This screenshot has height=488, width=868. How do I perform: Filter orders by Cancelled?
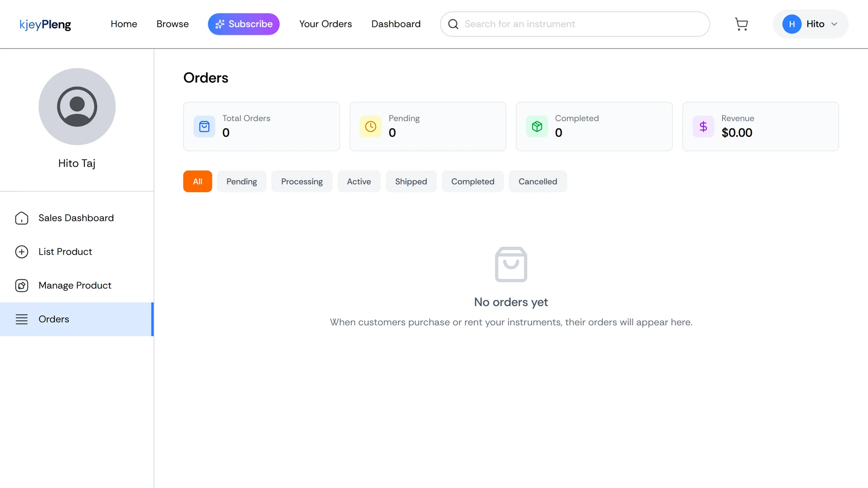click(x=538, y=181)
